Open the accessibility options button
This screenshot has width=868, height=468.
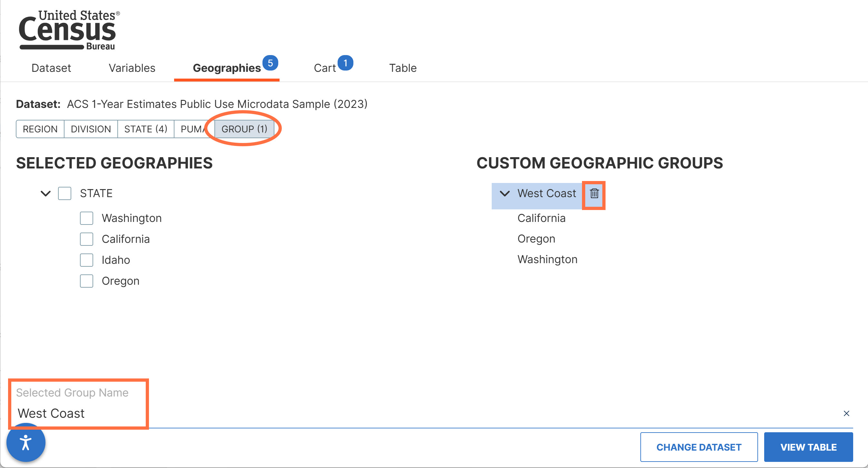pyautogui.click(x=26, y=443)
